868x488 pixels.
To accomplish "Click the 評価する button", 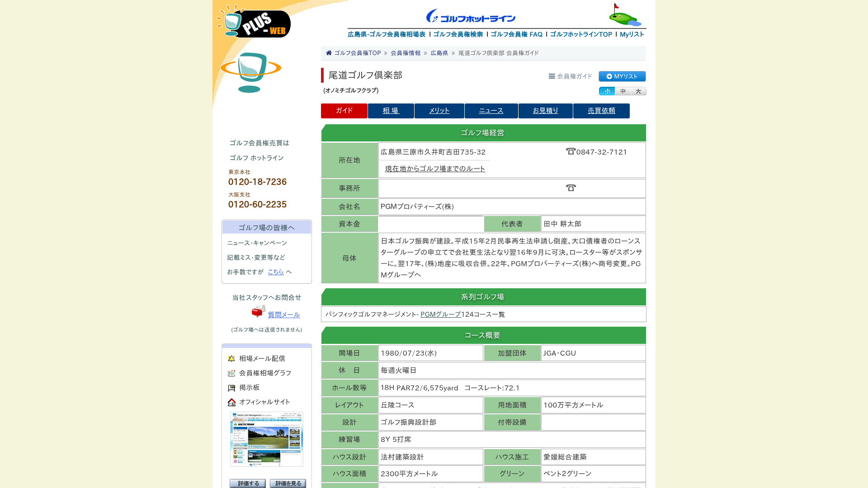I will [248, 483].
